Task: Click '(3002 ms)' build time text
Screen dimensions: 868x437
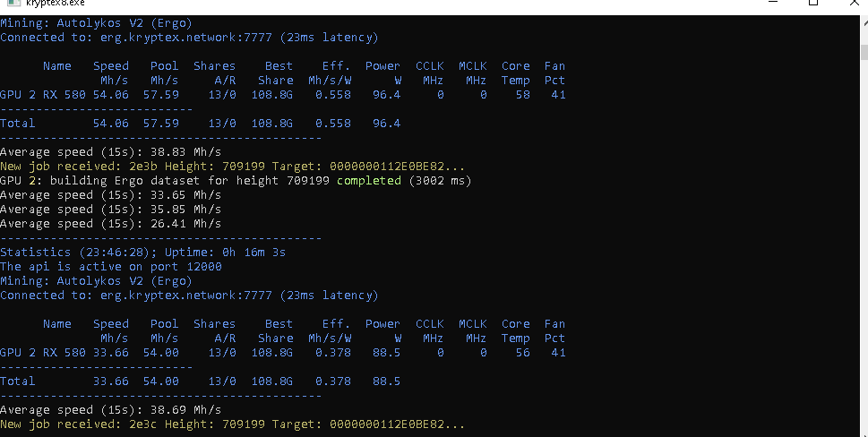Action: point(440,181)
